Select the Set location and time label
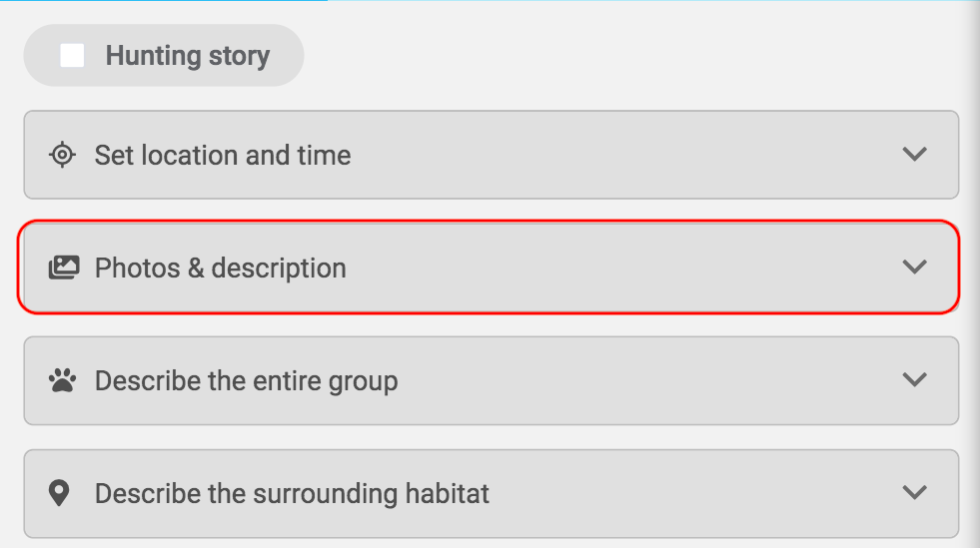 (x=223, y=156)
